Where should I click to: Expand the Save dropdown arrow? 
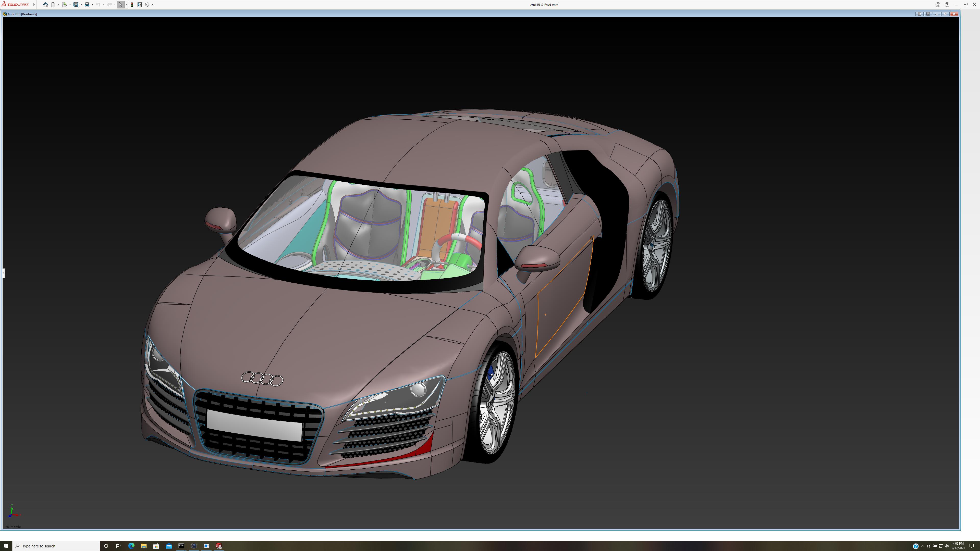click(x=81, y=5)
